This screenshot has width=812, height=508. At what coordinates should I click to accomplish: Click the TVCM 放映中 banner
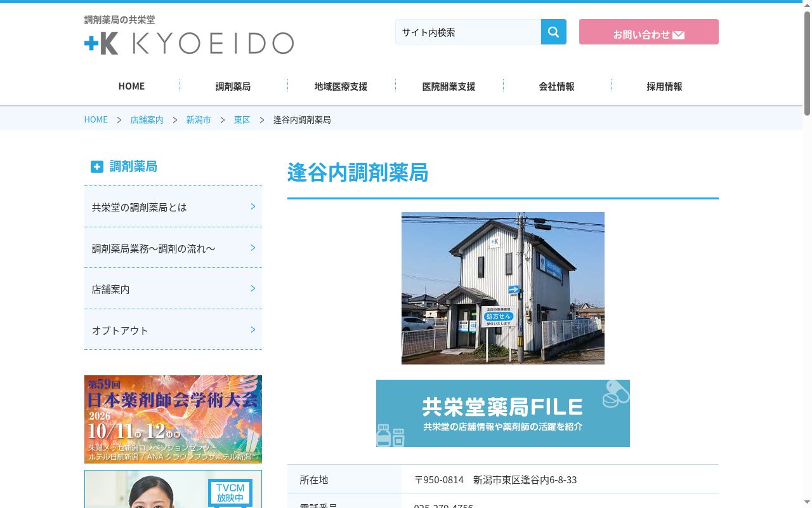pyautogui.click(x=173, y=489)
